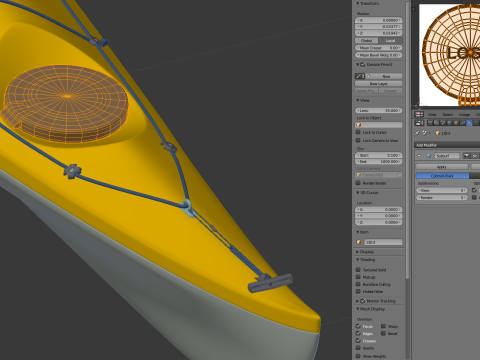Enable the Grease Pencil checkbox
This screenshot has height=360, width=480.
[x=363, y=64]
